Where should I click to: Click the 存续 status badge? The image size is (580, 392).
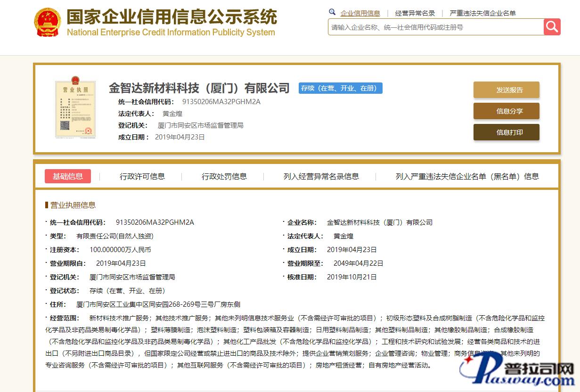340,88
